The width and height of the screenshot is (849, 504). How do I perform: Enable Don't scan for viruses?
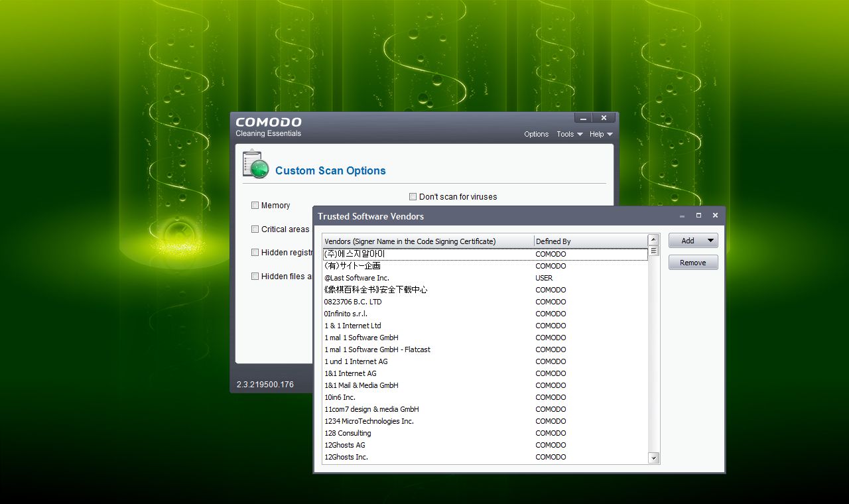(413, 197)
